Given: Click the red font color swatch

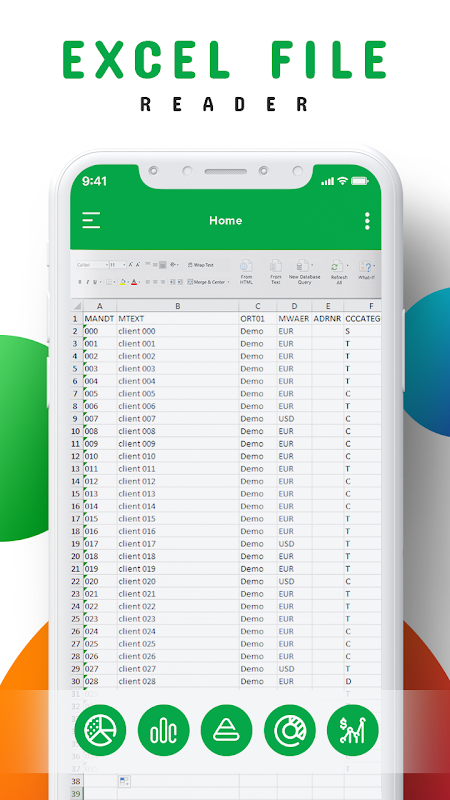Looking at the screenshot, I should click(134, 282).
